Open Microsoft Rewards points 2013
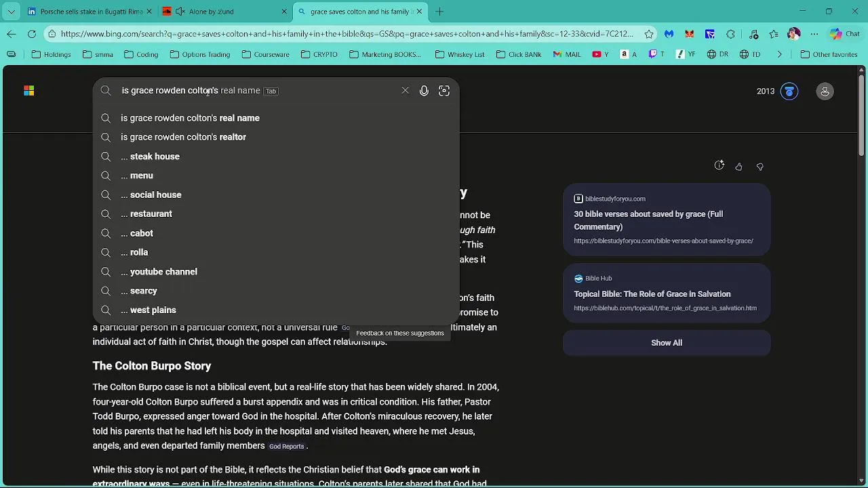The height and width of the screenshot is (488, 868). [x=777, y=91]
